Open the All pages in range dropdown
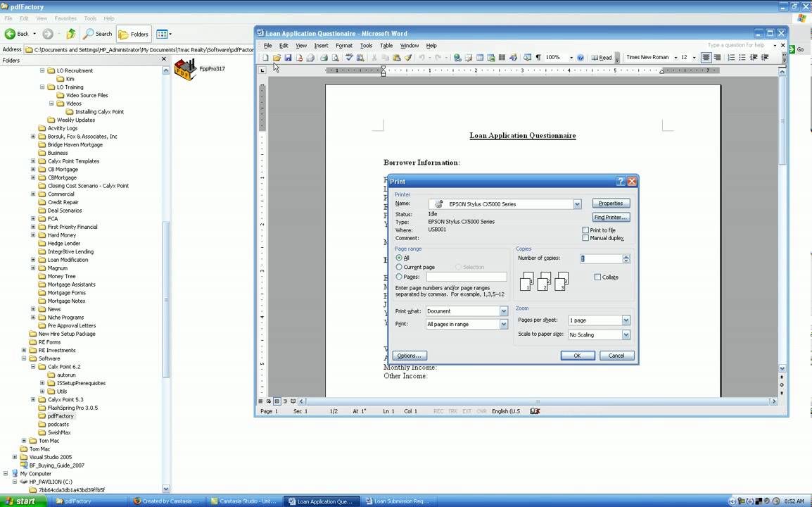The height and width of the screenshot is (507, 812). click(x=503, y=324)
